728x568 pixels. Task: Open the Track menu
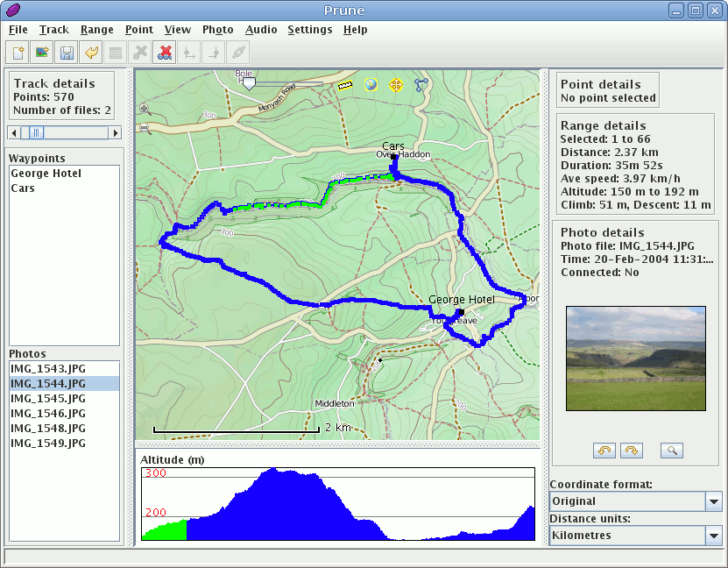[53, 29]
